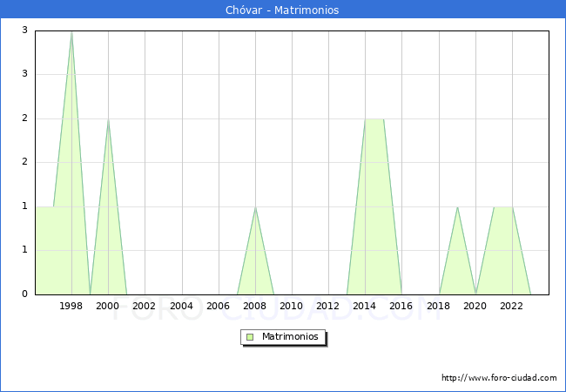Open the foro-ciudad.com URL text
The image size is (566, 392).
(x=499, y=378)
